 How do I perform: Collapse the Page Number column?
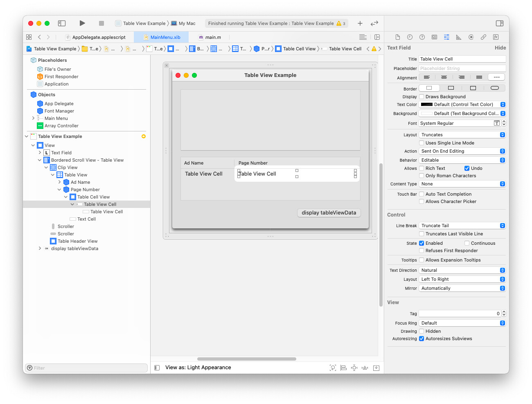click(59, 190)
